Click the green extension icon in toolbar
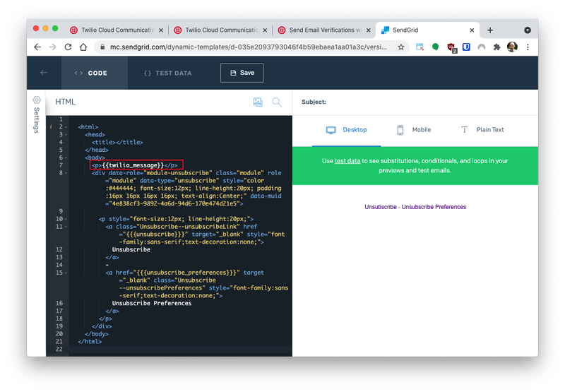The width and height of the screenshot is (565, 392). pos(435,47)
